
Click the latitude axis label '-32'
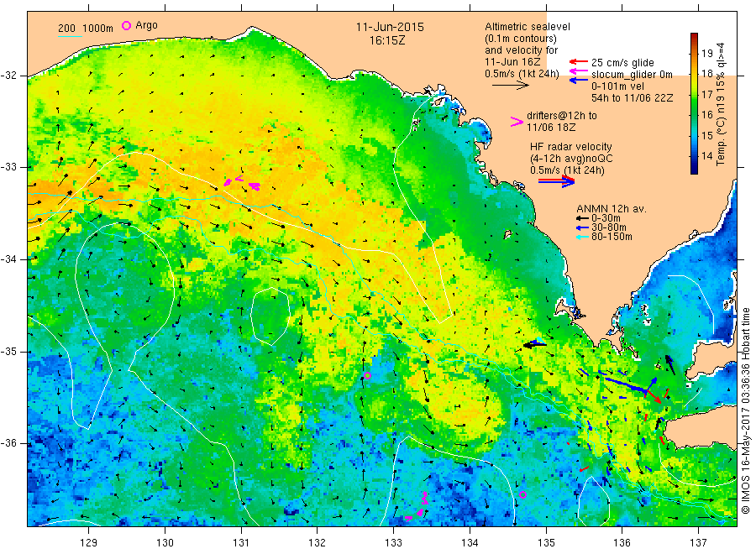pos(8,76)
